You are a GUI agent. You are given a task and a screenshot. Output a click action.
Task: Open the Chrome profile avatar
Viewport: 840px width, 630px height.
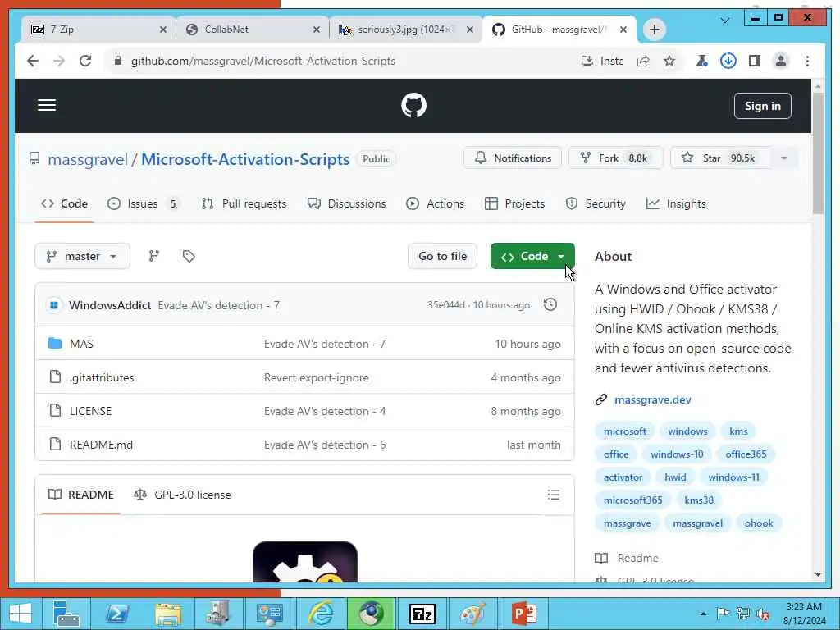pyautogui.click(x=781, y=61)
